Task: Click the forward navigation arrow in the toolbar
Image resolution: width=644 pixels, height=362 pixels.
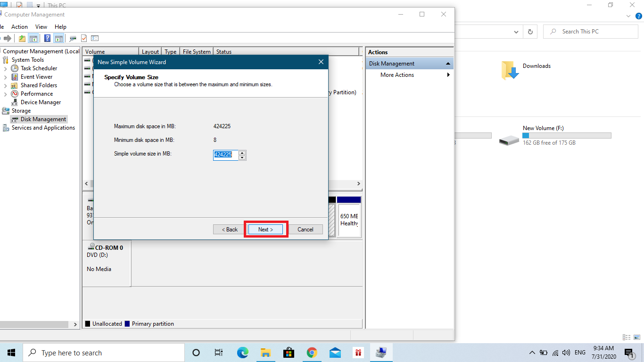Action: click(8, 38)
